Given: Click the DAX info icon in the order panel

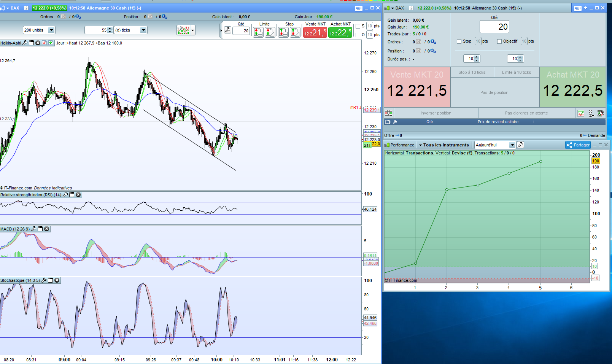Looking at the screenshot, I should tap(411, 8).
